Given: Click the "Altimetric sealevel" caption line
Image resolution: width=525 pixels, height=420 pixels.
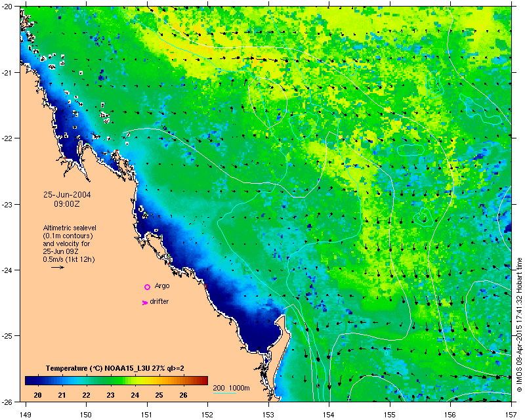Looking at the screenshot, I should (x=70, y=228).
